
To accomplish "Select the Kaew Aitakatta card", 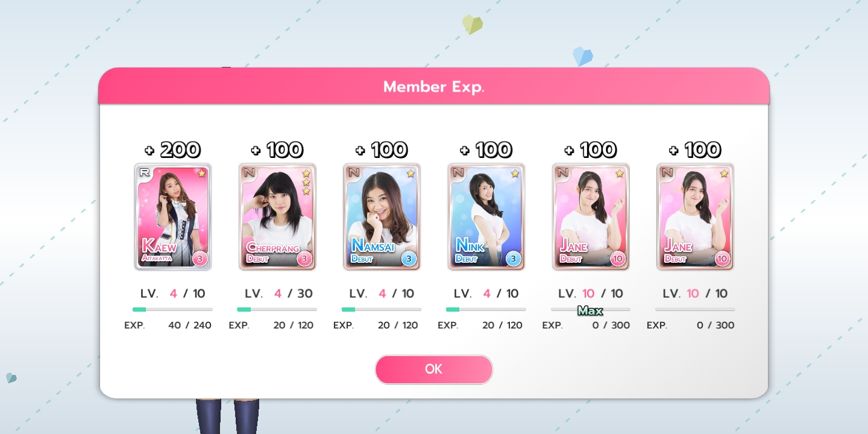I will coord(173,216).
